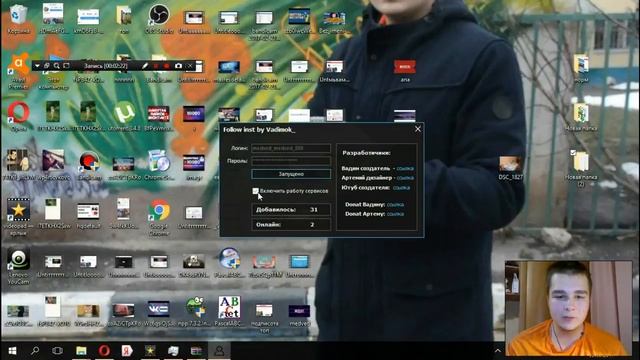
Task: Open the 'Donat Вадиму' ссылка link
Action: [396, 204]
